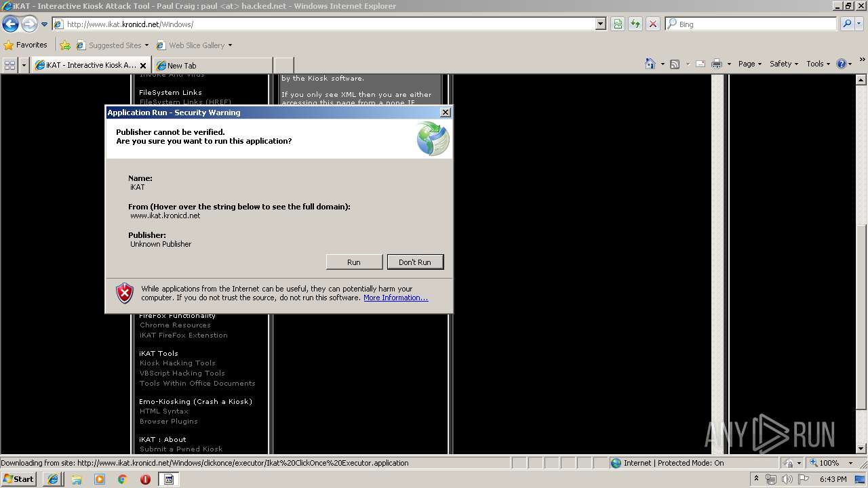The width and height of the screenshot is (868, 488).
Task: Open Google Chrome from the taskbar
Action: click(122, 479)
